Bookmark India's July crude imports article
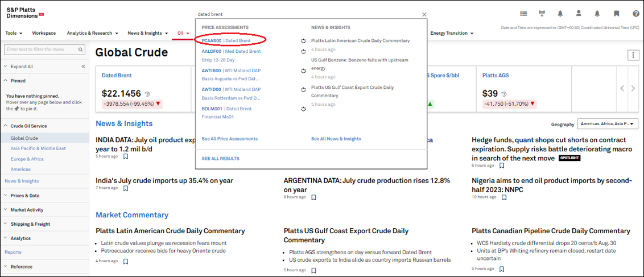This screenshot has height=277, width=644. pos(126,188)
